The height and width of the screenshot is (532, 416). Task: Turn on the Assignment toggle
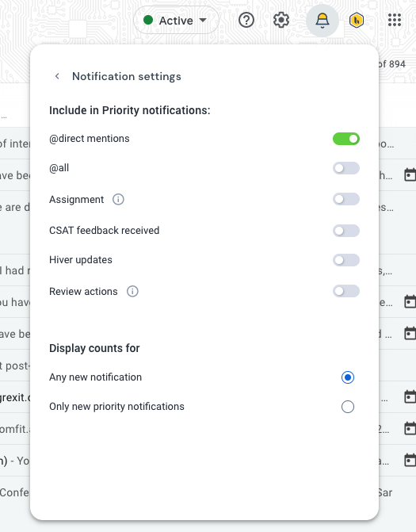[346, 199]
